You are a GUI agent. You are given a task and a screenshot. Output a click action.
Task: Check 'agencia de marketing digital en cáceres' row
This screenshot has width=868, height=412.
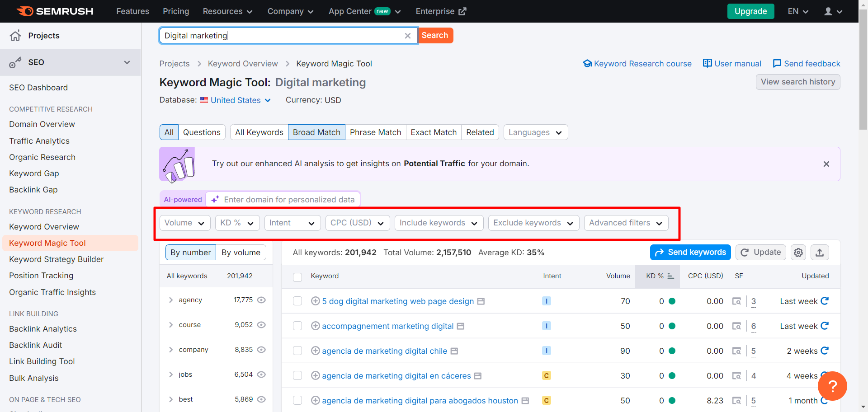297,375
